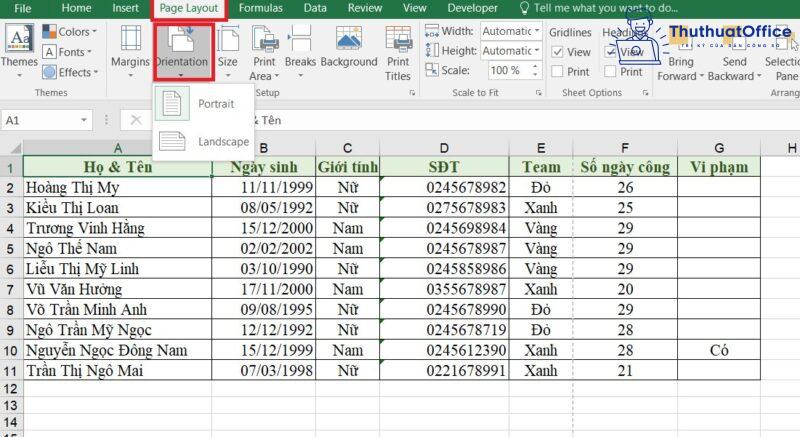
Task: Select the date cell '07/03/1998'
Action: pos(264,371)
